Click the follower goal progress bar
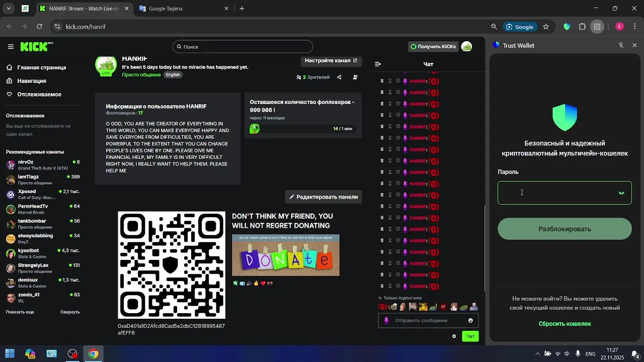This screenshot has height=362, width=644. point(302,129)
